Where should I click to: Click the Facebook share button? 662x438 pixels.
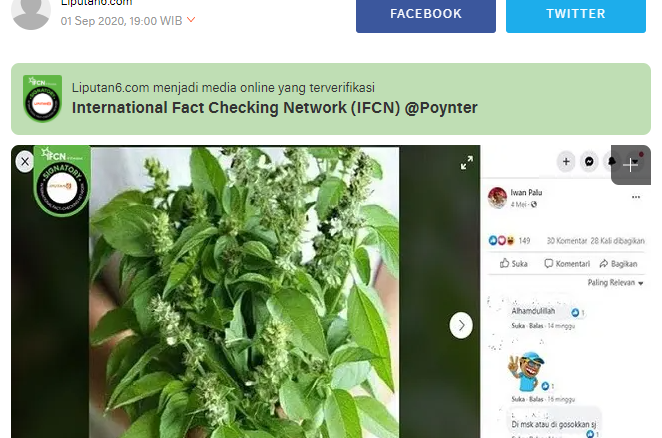pyautogui.click(x=426, y=15)
